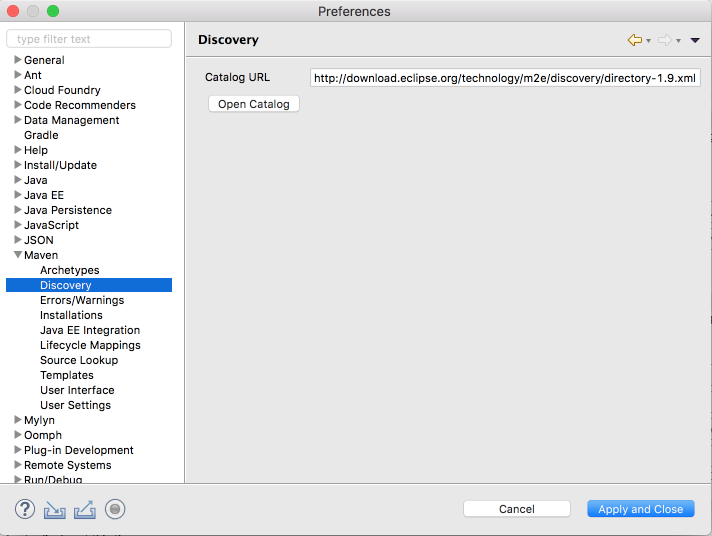Image resolution: width=712 pixels, height=536 pixels.
Task: Click into the Catalog URL text field
Action: coord(504,78)
